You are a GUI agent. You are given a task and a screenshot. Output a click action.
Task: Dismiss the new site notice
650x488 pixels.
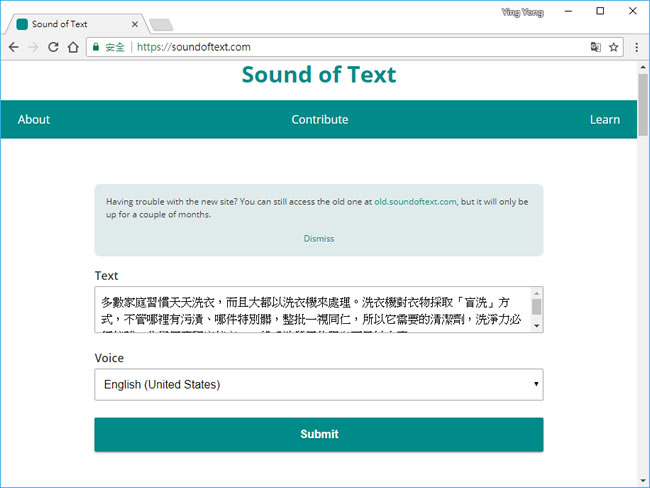(319, 239)
